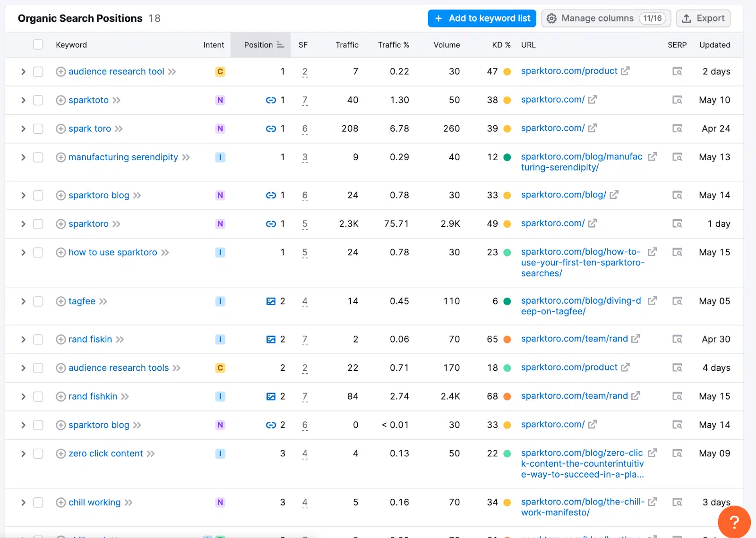Viewport: 756px width, 538px height.
Task: Open SERP snapshot for sparktoto row
Action: (677, 100)
